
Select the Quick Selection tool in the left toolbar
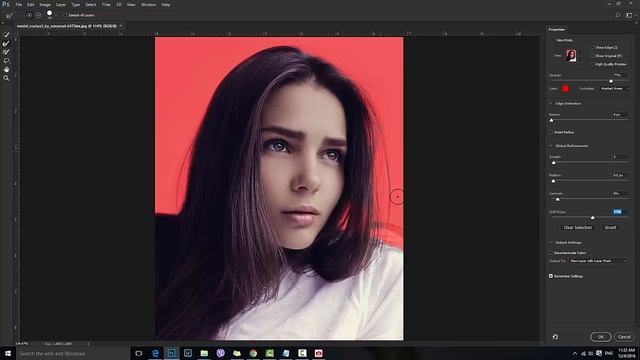point(7,35)
